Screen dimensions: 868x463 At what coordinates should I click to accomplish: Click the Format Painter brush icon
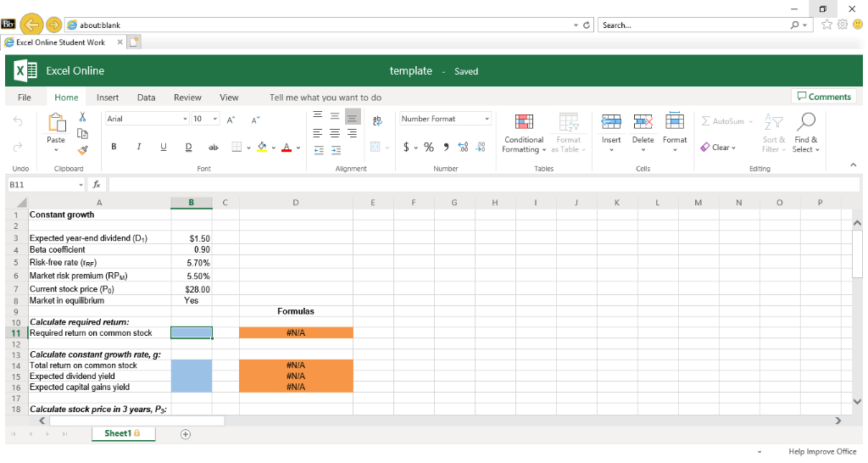(x=83, y=150)
